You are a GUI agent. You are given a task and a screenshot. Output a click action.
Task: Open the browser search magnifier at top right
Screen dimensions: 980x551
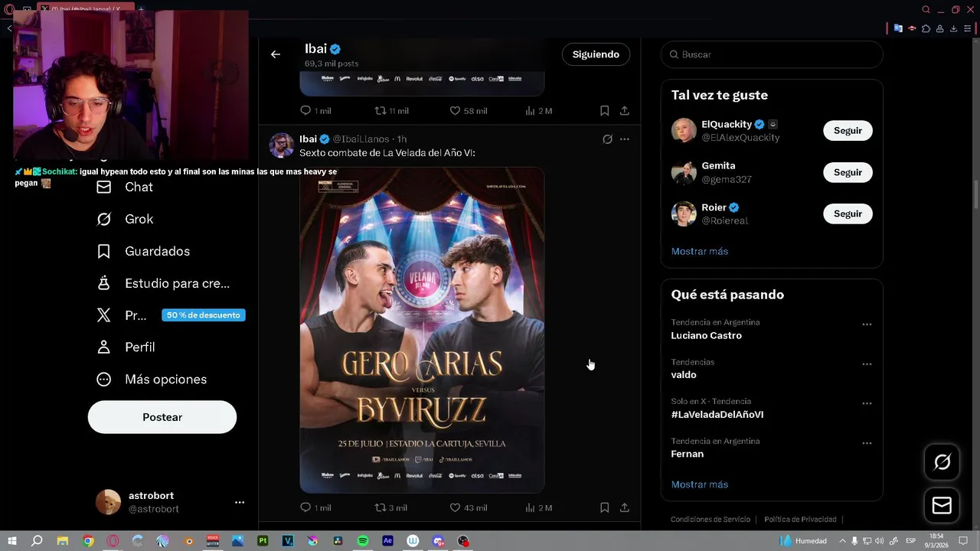click(x=926, y=10)
